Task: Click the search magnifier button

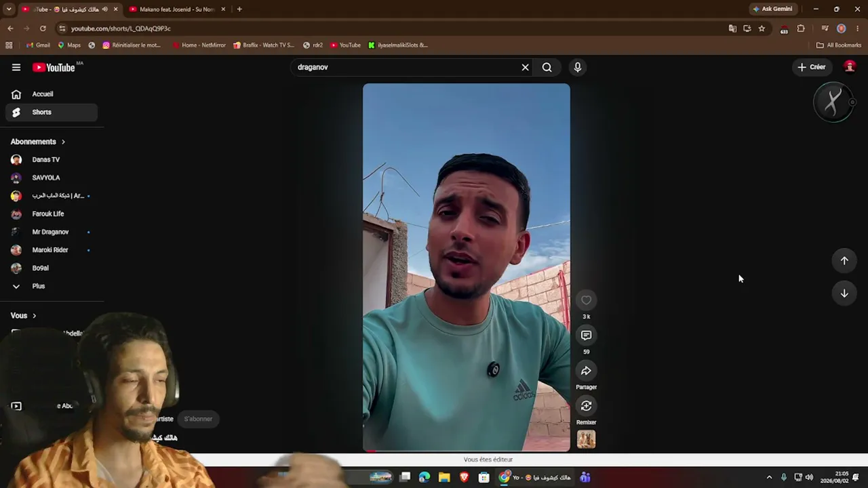Action: [x=547, y=67]
